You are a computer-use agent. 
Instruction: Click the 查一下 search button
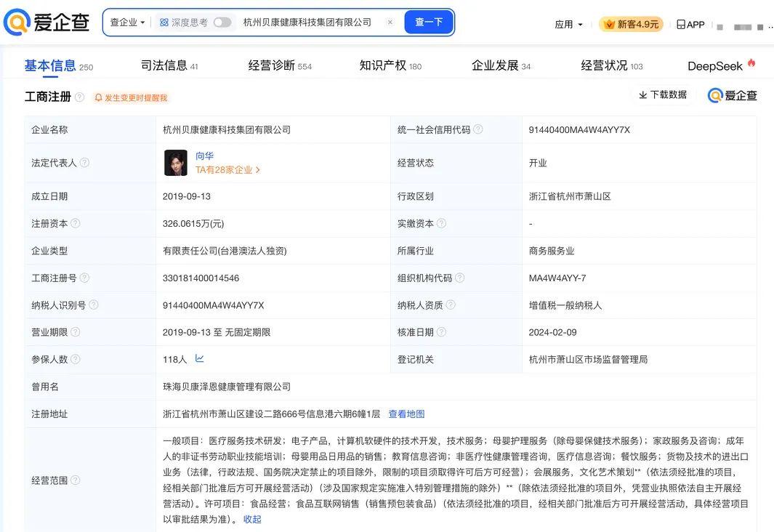pyautogui.click(x=429, y=23)
